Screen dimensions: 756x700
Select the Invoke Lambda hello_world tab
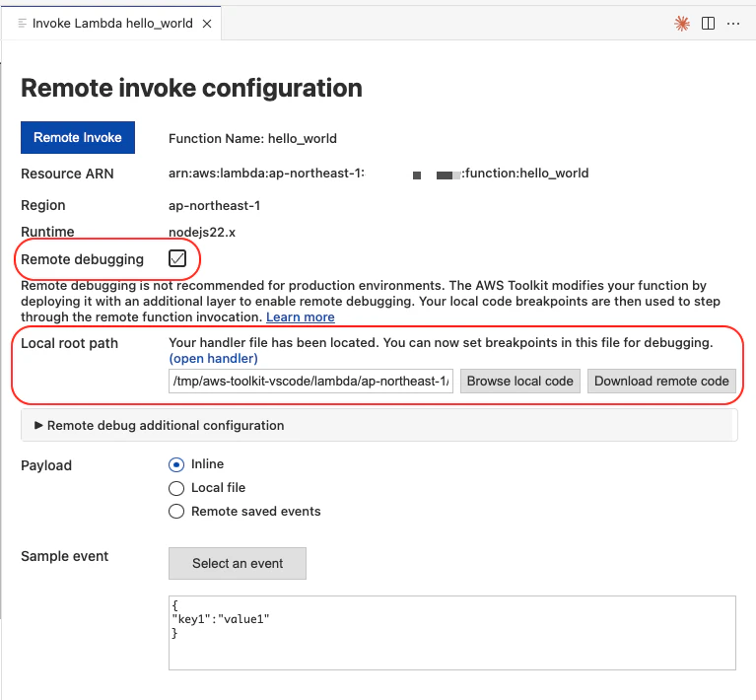(111, 23)
